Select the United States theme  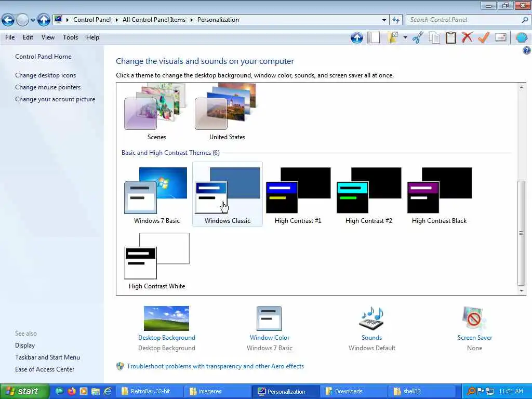(228, 112)
